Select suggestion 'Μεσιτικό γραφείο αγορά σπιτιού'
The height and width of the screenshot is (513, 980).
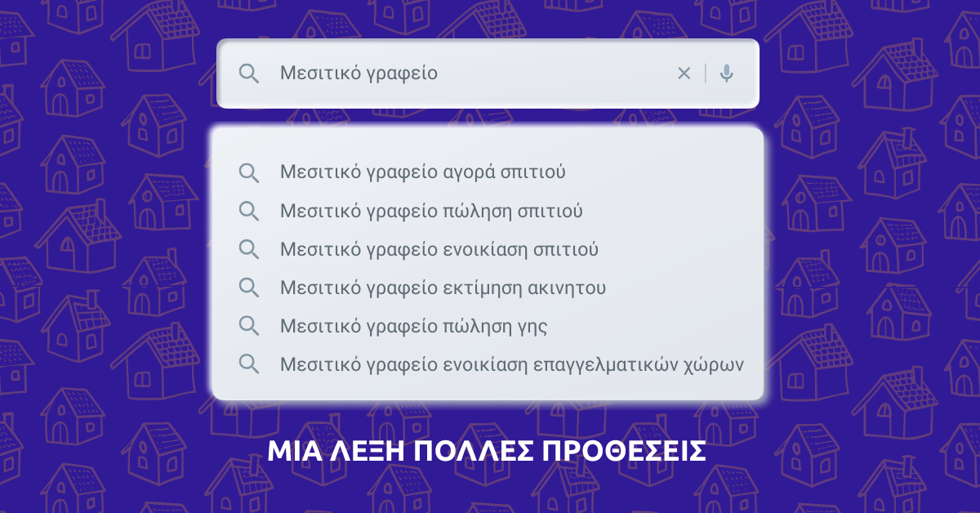(422, 172)
